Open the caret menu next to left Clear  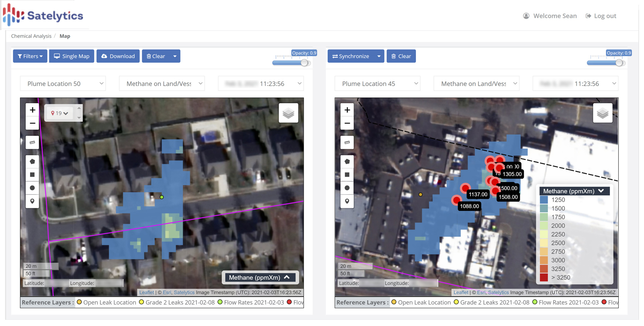point(175,56)
